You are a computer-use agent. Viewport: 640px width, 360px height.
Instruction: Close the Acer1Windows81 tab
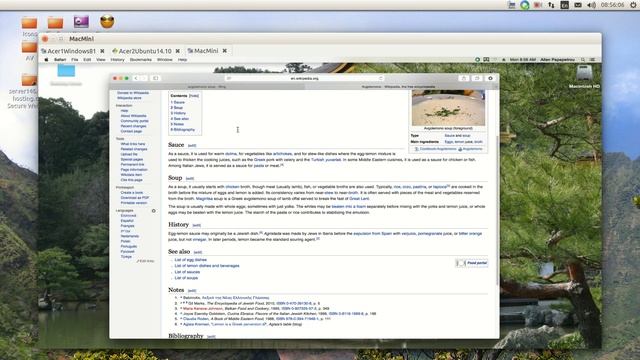click(102, 51)
